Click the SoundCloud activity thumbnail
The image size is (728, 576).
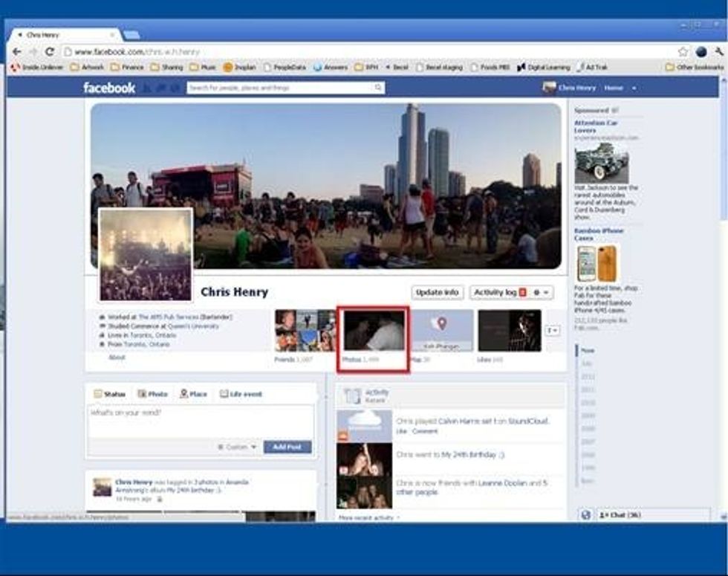tap(364, 426)
